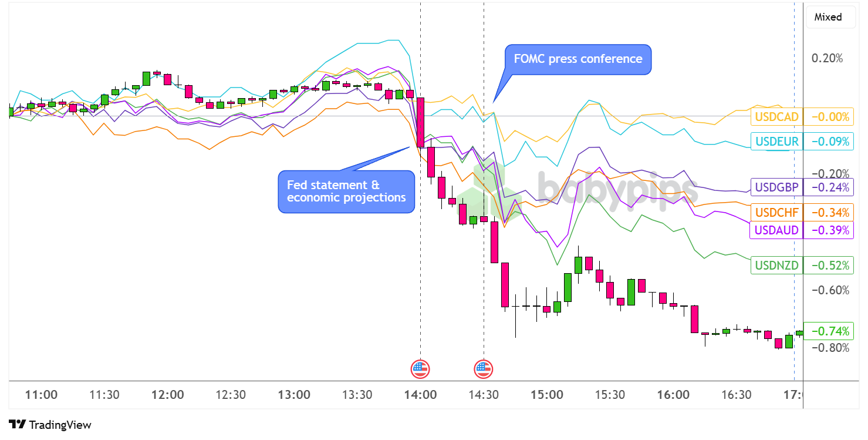Screen dimensions: 868x440
Task: Choose the USDAUD series label
Action: pos(776,230)
